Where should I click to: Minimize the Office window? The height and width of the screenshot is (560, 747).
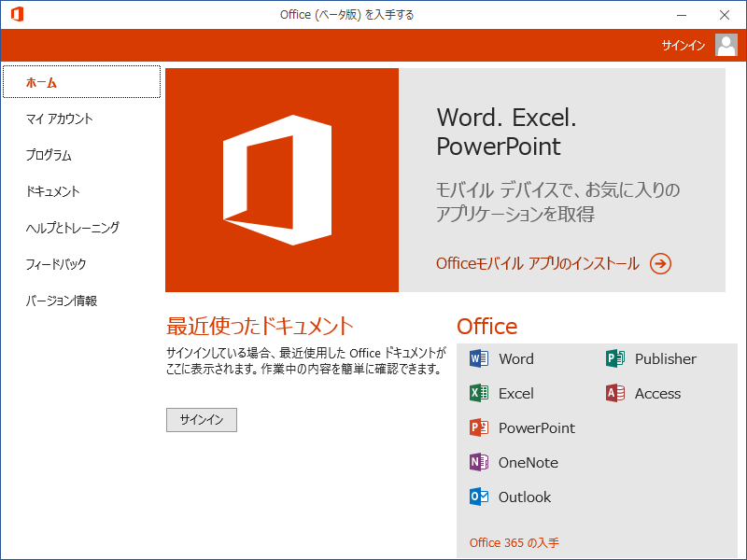[x=682, y=15]
